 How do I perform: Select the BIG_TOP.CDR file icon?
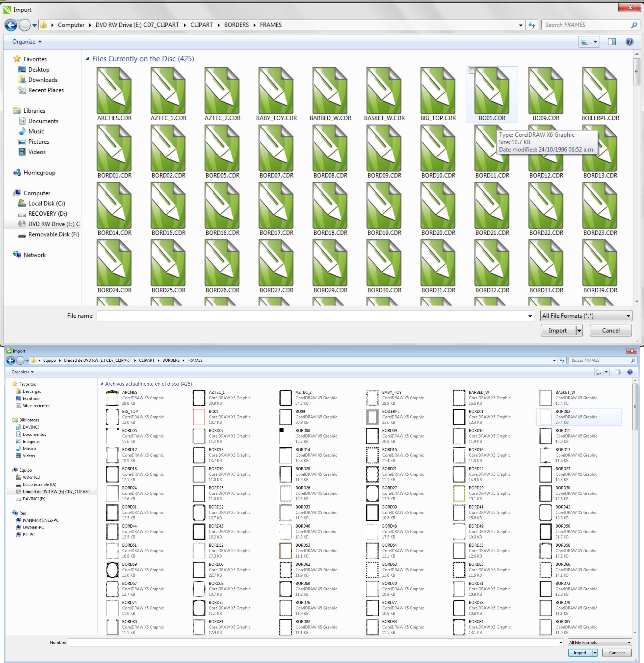click(438, 91)
